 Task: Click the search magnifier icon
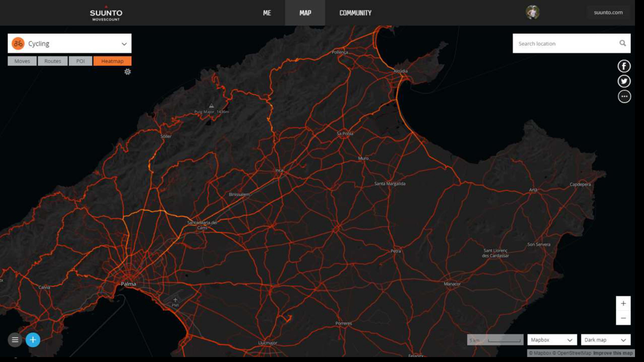[x=622, y=43]
